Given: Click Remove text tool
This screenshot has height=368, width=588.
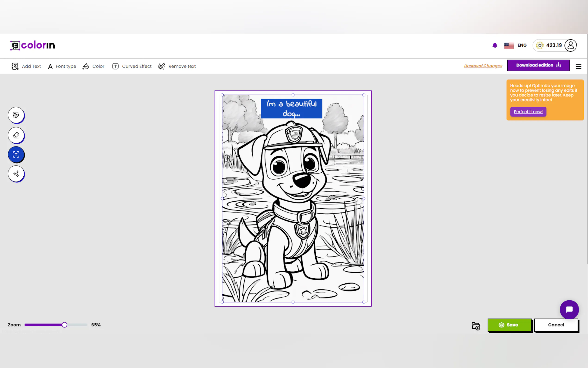Looking at the screenshot, I should pyautogui.click(x=177, y=66).
